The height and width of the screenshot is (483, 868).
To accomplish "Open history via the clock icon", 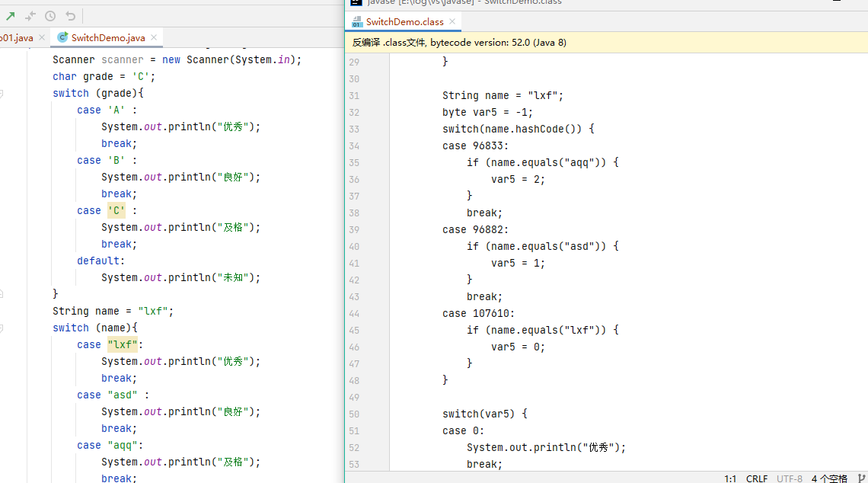I will point(50,16).
